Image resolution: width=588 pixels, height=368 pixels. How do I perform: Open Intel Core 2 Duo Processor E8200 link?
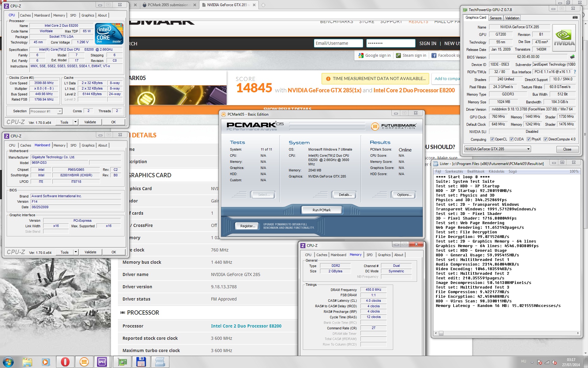tap(246, 326)
